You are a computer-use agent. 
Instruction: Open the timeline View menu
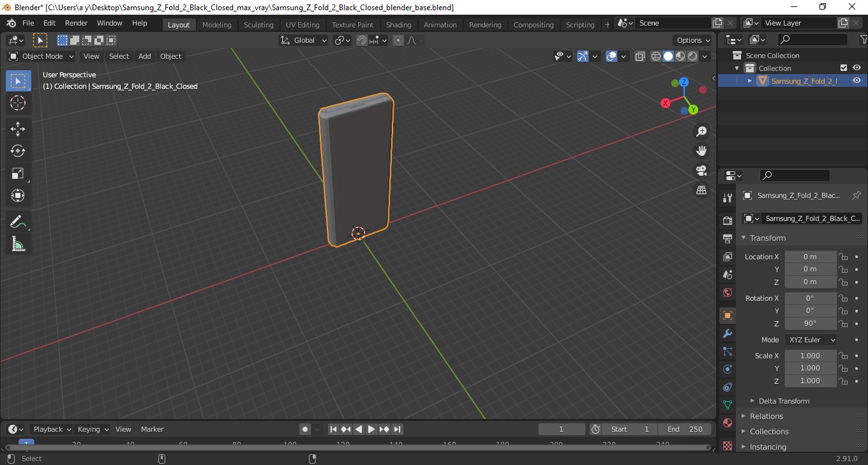coord(123,429)
